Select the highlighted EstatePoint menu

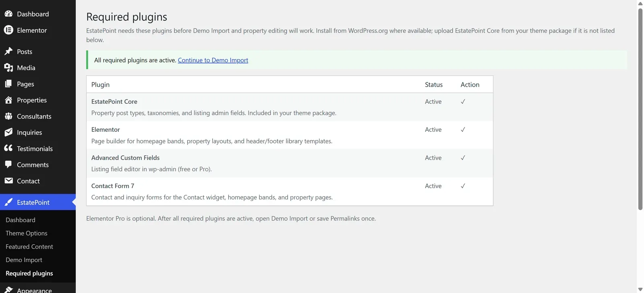[38, 202]
